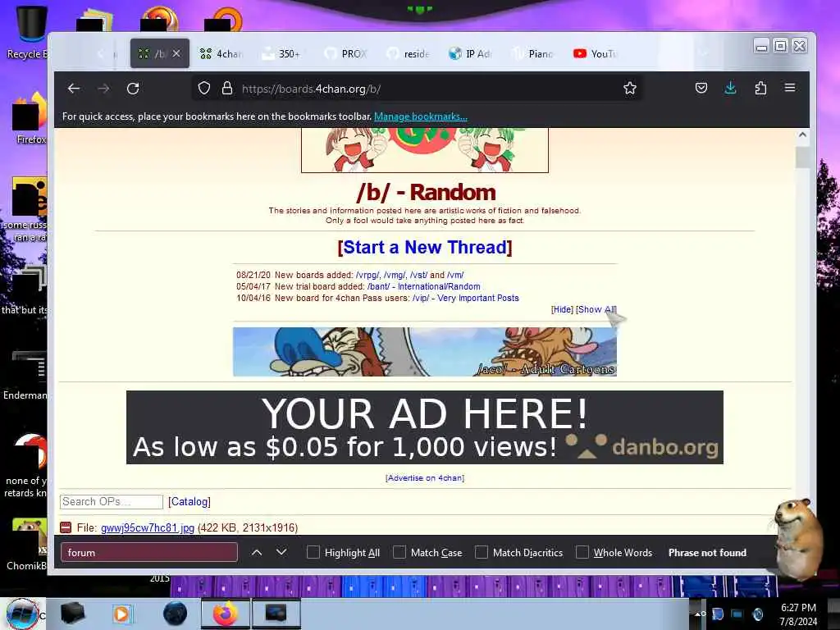Open the media player taskbar icon
The image size is (840, 630).
122,614
